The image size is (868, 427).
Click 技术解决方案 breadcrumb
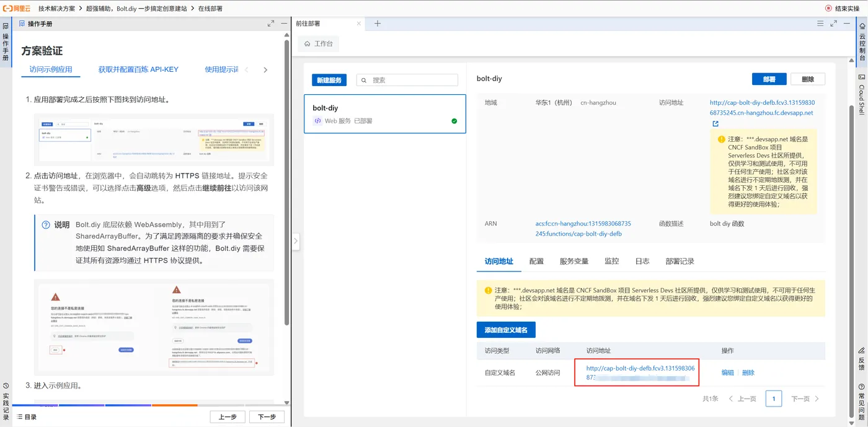coord(57,9)
